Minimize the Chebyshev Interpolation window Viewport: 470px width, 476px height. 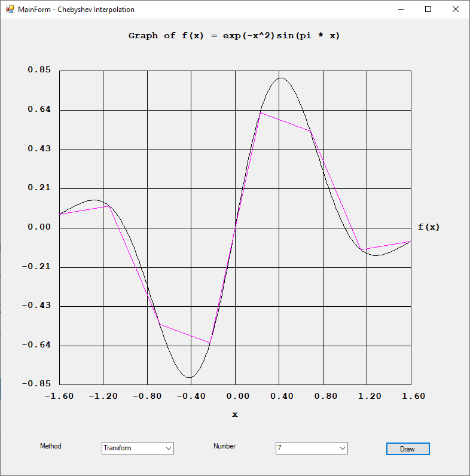coord(401,9)
